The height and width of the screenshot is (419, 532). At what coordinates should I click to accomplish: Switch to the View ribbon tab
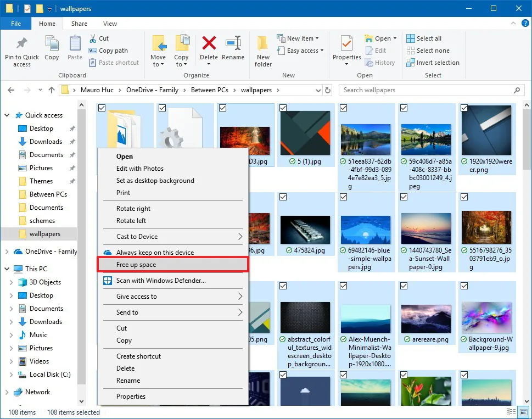click(110, 24)
